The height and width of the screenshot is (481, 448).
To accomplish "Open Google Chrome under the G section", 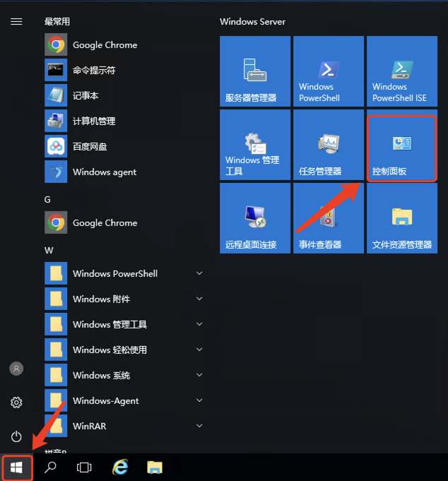I will pyautogui.click(x=124, y=222).
